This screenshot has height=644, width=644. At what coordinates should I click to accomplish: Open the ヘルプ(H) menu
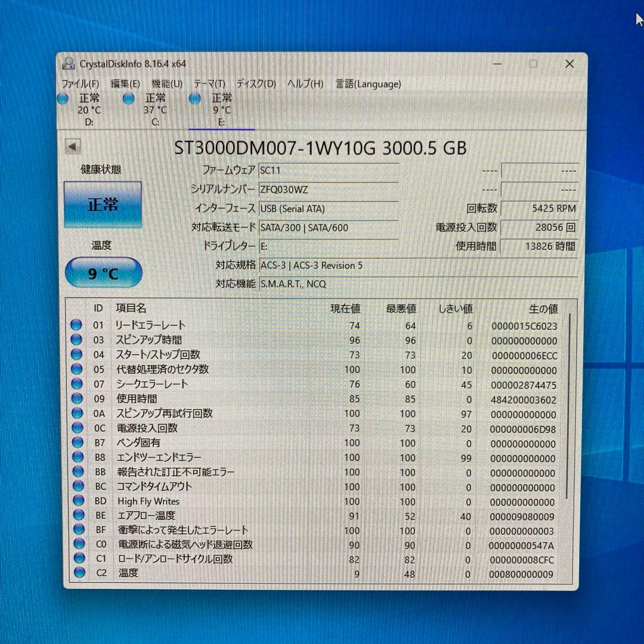click(x=305, y=84)
